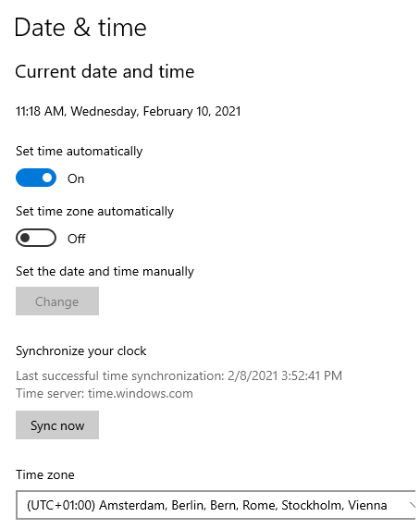Image resolution: width=420 pixels, height=529 pixels.
Task: Open the Time zone combo box
Action: tap(216, 505)
